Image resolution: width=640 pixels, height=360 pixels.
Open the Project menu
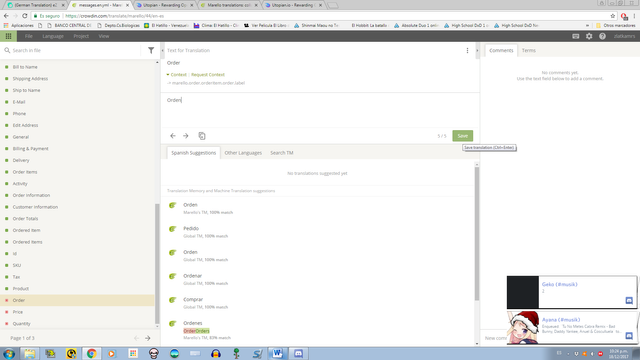click(x=81, y=36)
